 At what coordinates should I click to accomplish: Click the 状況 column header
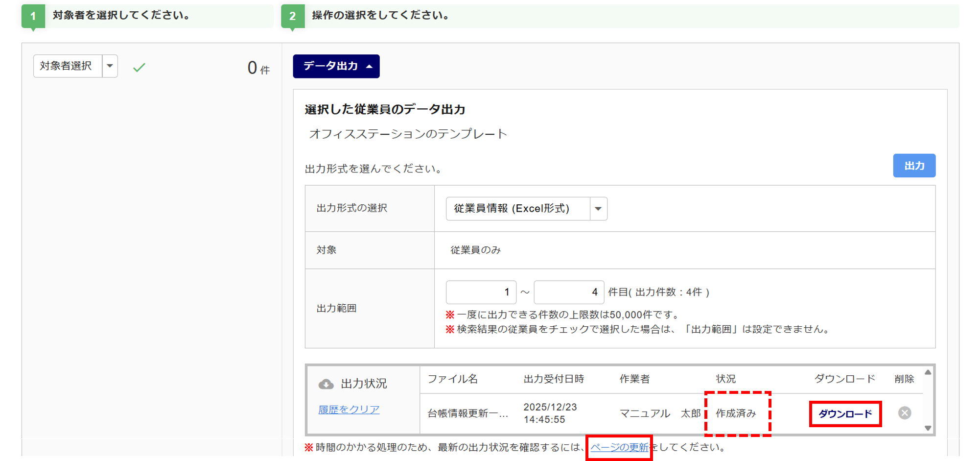(x=725, y=379)
